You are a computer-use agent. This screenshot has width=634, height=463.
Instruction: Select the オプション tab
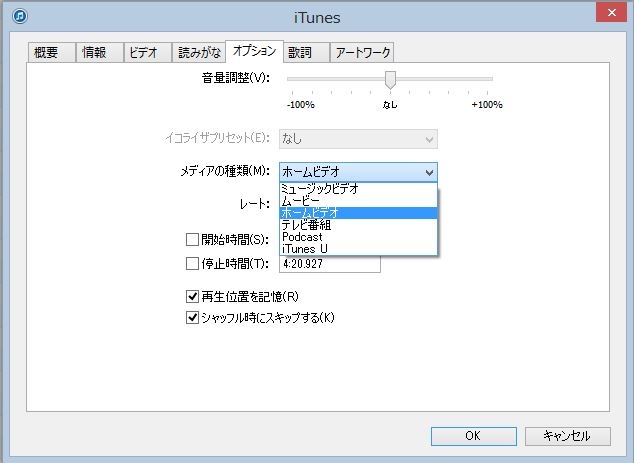click(254, 51)
